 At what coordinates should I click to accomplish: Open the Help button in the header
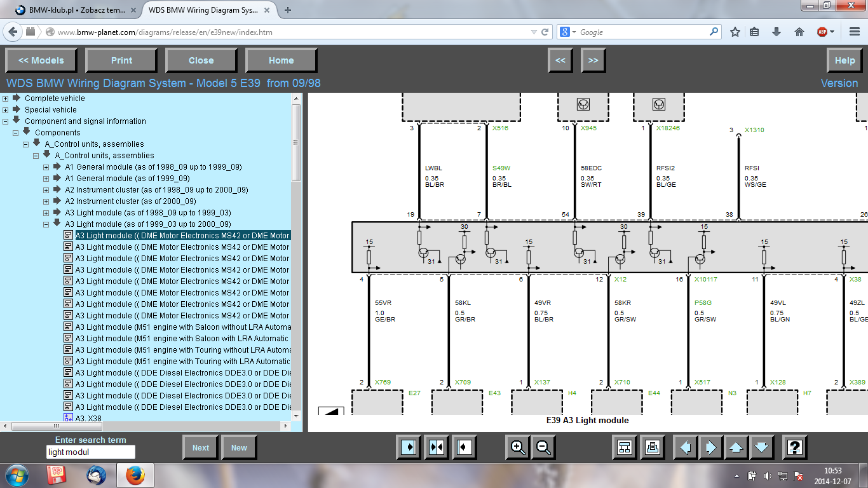(845, 60)
